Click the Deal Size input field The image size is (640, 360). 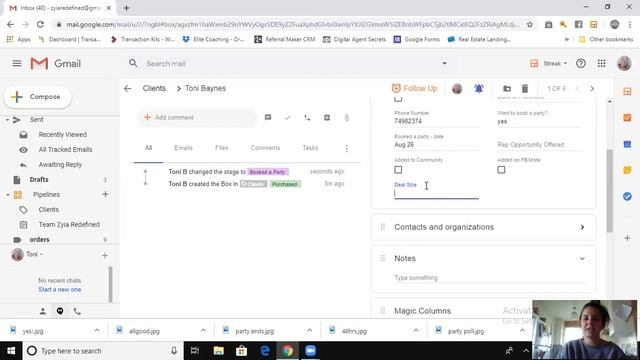[x=436, y=193]
